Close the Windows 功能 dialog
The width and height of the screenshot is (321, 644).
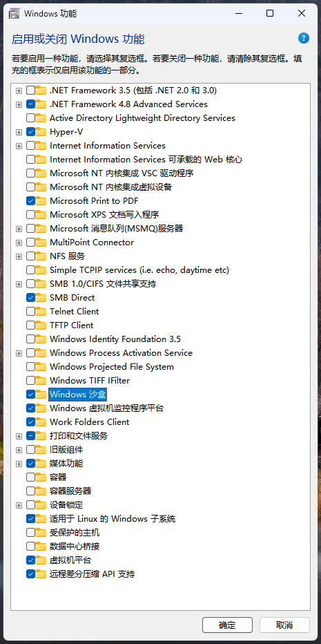pos(302,14)
